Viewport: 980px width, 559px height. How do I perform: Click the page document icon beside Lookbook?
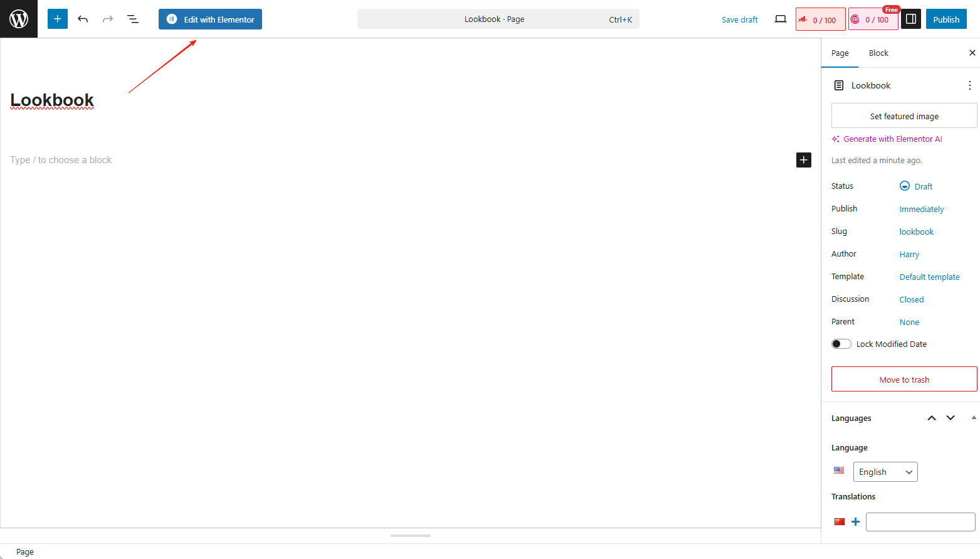coord(839,85)
